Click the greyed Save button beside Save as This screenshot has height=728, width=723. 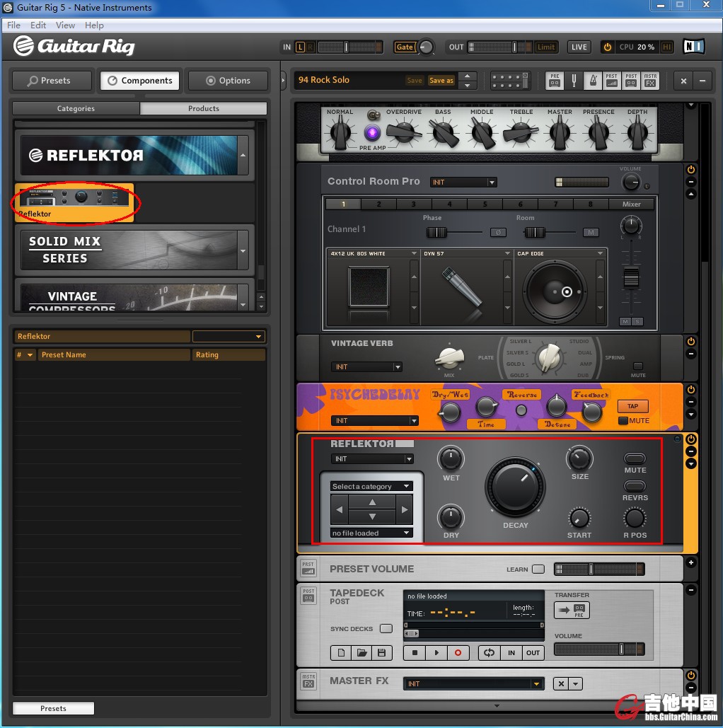click(x=415, y=81)
